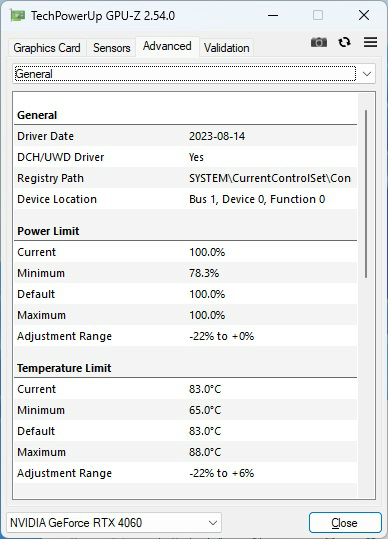Image resolution: width=388 pixels, height=539 pixels.
Task: Click the Temperature Limit section header
Action: [x=64, y=368]
